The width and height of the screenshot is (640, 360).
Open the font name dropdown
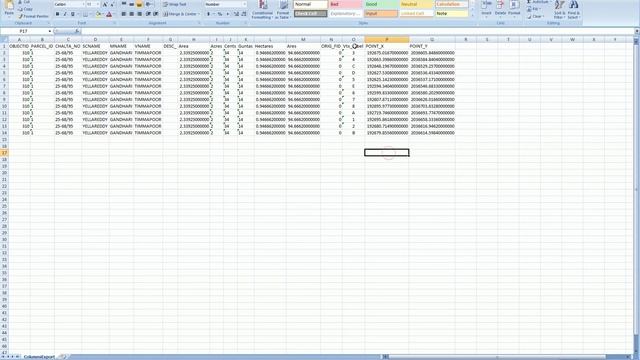click(x=83, y=4)
